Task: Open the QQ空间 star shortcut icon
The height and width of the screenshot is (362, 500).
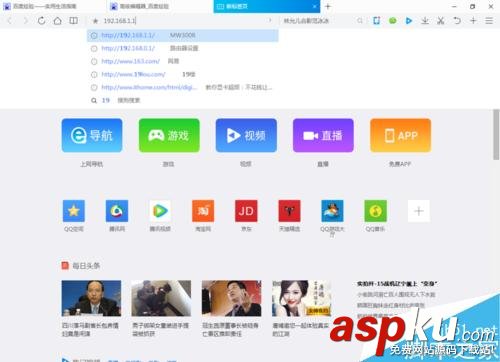Action: pyautogui.click(x=74, y=211)
